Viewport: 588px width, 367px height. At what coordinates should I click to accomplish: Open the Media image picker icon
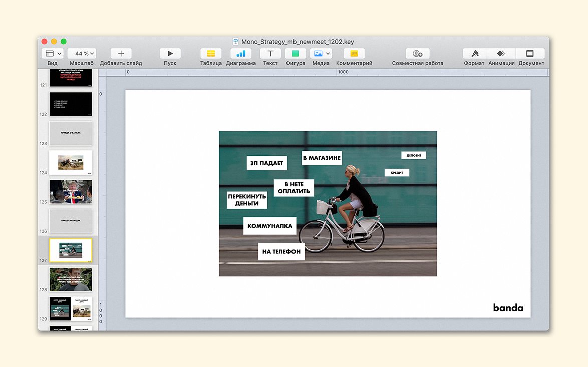tap(318, 53)
